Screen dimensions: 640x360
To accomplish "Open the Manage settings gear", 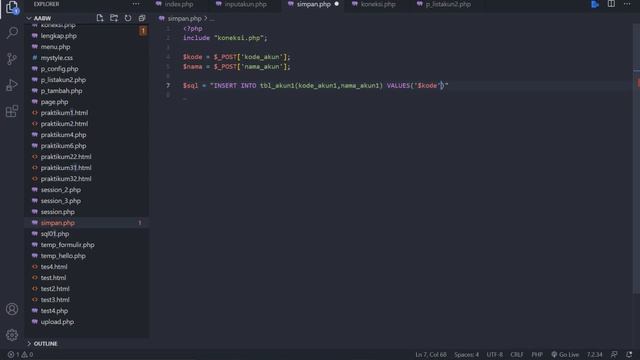I will pyautogui.click(x=12, y=335).
